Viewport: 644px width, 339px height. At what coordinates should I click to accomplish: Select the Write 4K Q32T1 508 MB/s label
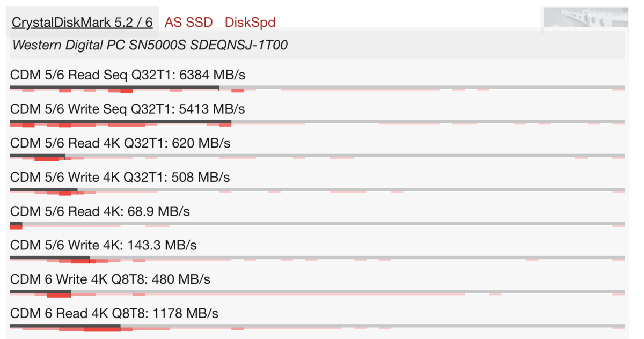pyautogui.click(x=120, y=177)
